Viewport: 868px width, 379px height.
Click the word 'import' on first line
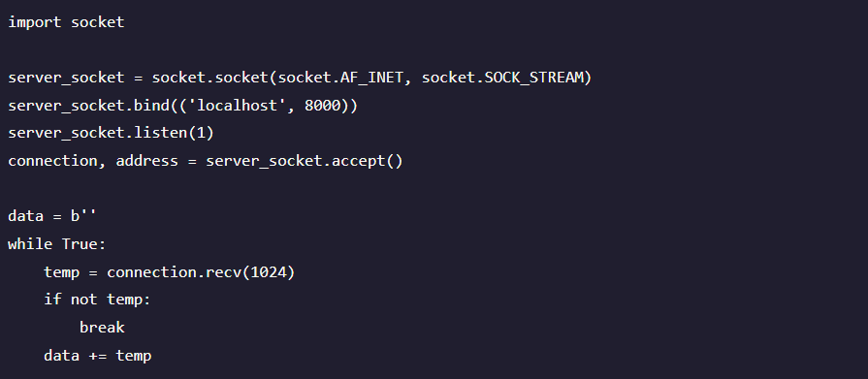tap(35, 22)
